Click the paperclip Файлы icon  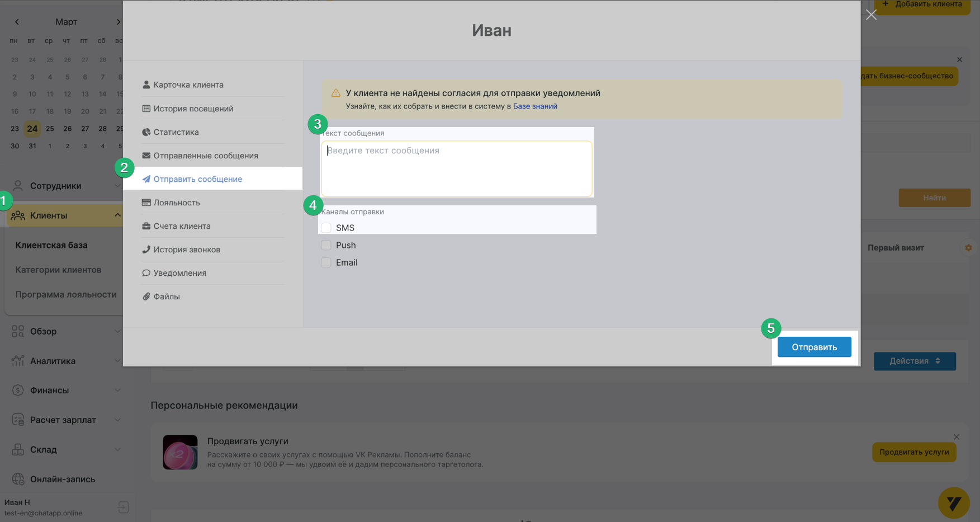[146, 297]
